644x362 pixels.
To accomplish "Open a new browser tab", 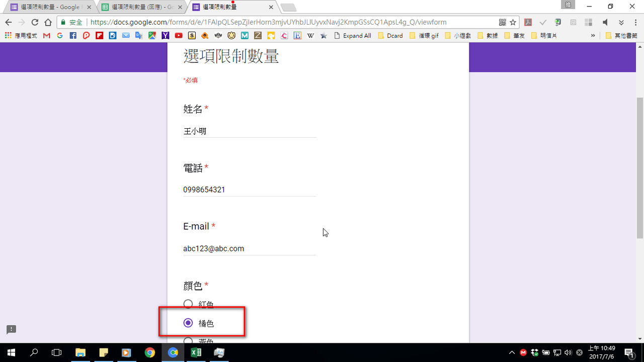I will (x=288, y=8).
